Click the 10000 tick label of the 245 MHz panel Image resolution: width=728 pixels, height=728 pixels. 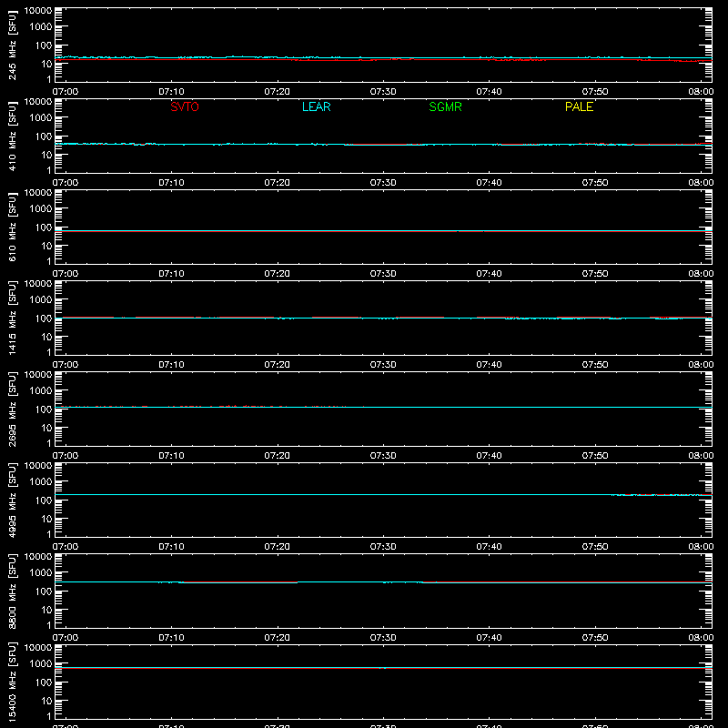38,11
